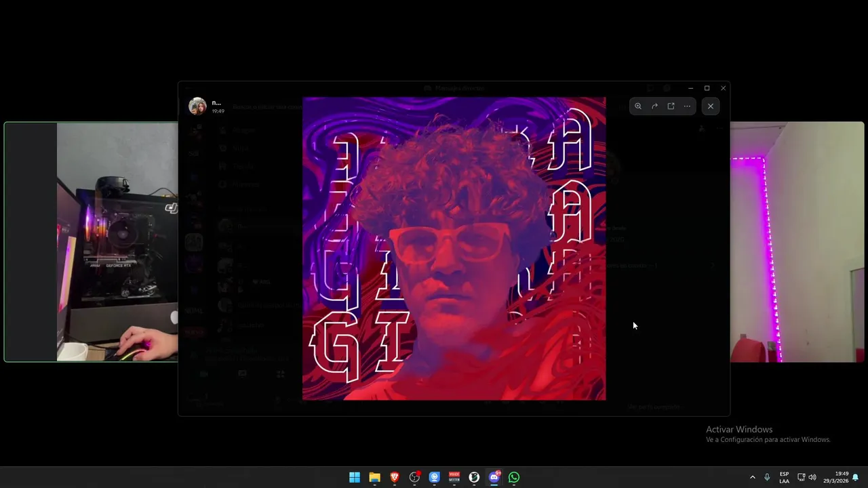
Task: Forward the image with the arrow icon
Action: pos(654,106)
